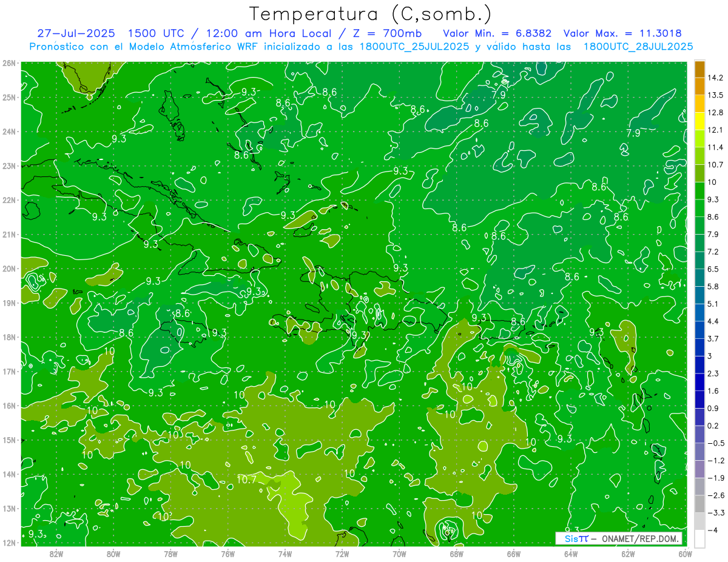Click the "10.7" contour label on the map
Viewport: 728px width, 562px height.
coord(246,480)
